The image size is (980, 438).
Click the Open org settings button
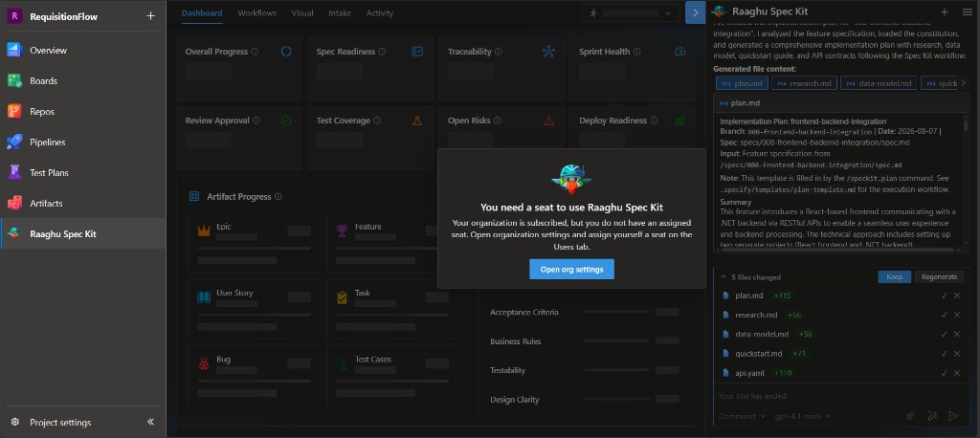(x=572, y=270)
